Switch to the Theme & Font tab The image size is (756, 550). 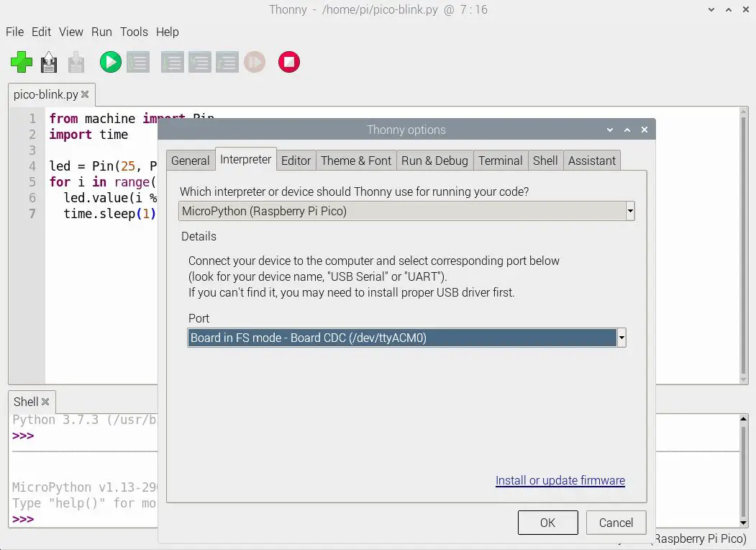pyautogui.click(x=355, y=161)
